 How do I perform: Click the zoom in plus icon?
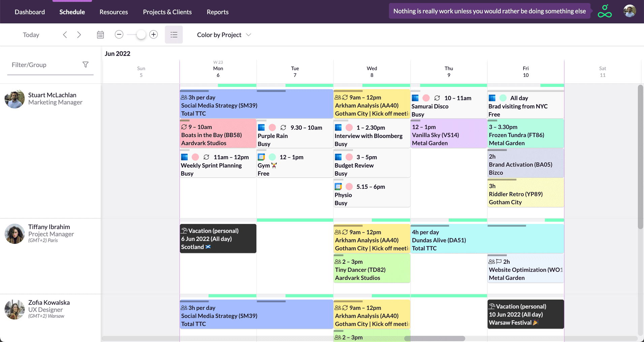point(153,34)
